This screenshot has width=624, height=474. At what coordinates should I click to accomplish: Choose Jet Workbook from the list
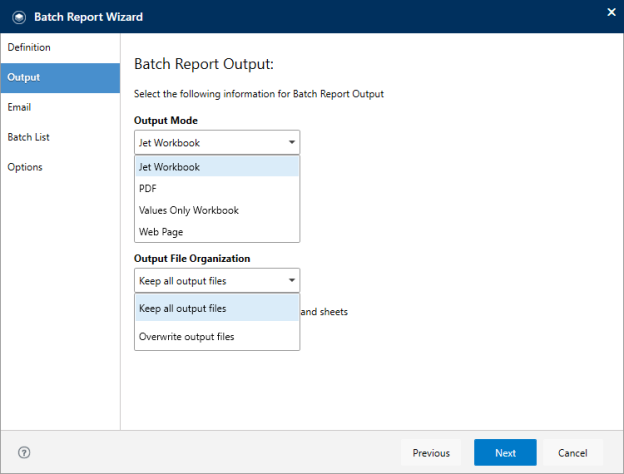217,167
